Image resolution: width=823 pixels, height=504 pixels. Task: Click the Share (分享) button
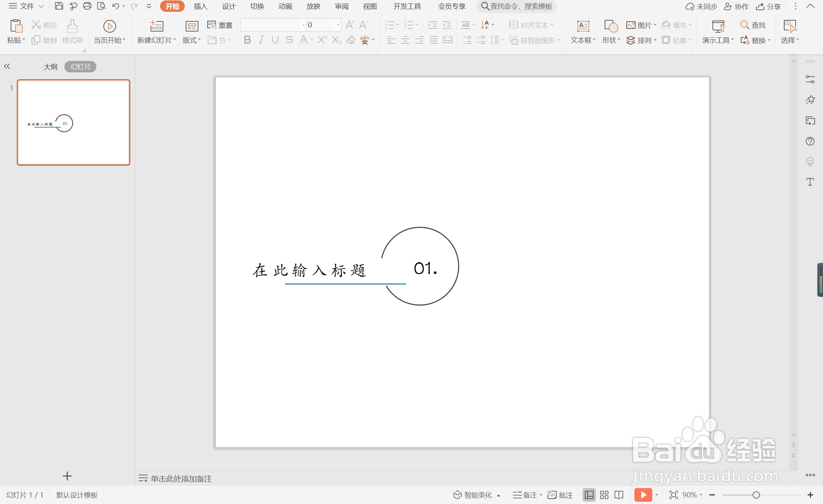coord(769,6)
